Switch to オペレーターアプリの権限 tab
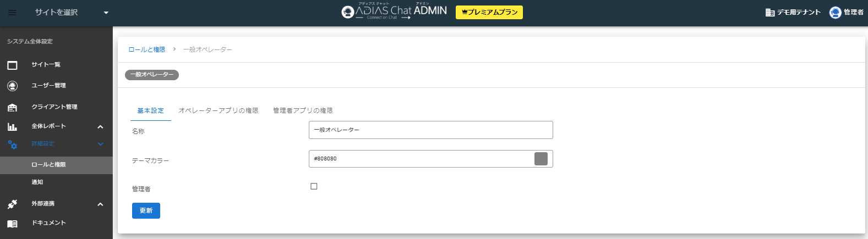Image resolution: width=868 pixels, height=239 pixels. (x=218, y=110)
